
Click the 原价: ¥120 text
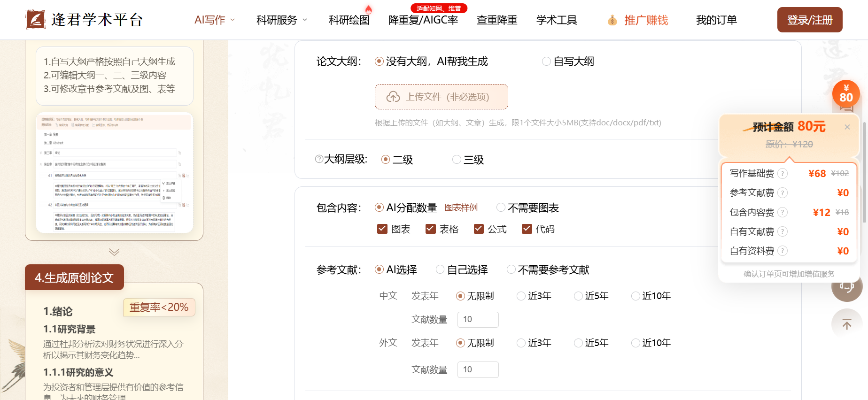tap(789, 144)
